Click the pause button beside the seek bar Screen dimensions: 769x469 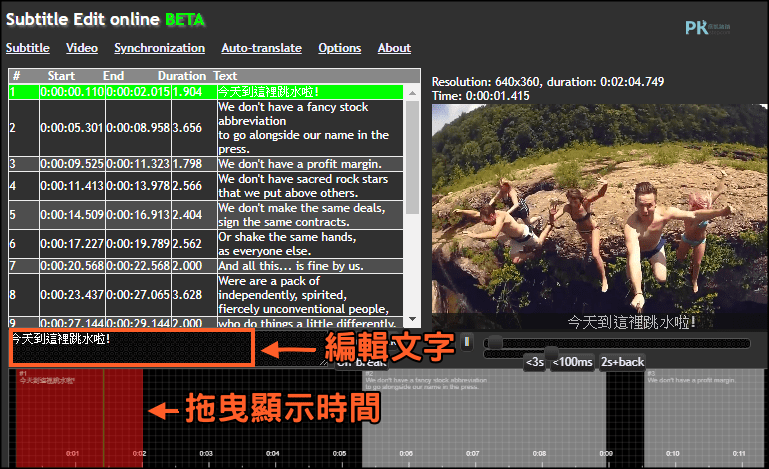(x=467, y=341)
